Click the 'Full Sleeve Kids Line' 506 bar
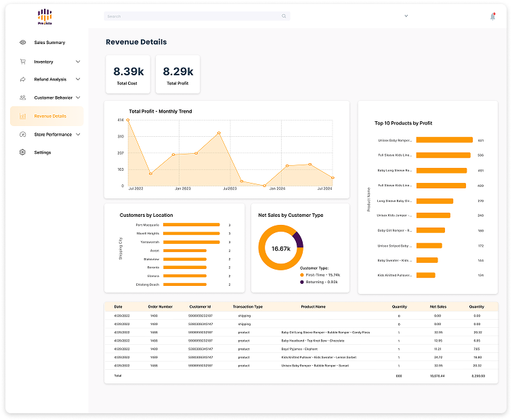Image resolution: width=512 pixels, height=420 pixels. click(x=444, y=155)
